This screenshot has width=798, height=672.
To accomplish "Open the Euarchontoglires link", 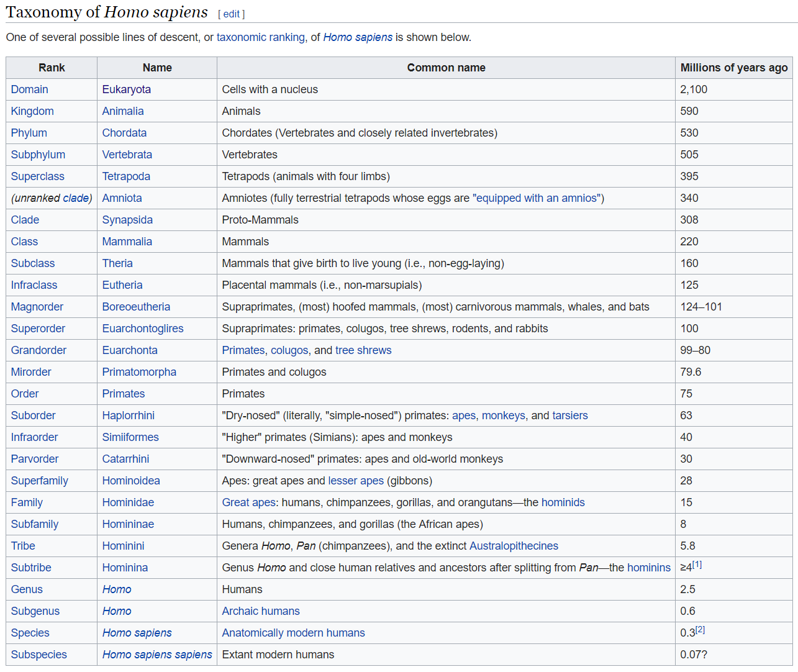I will [143, 329].
